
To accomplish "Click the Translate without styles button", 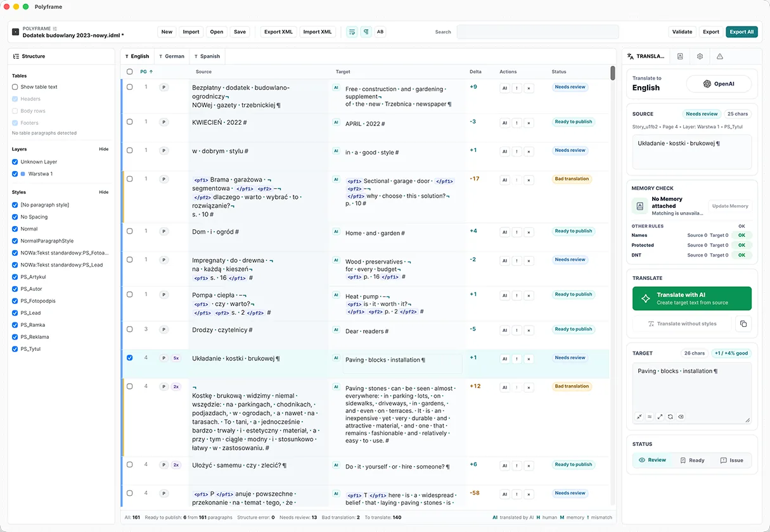I will tap(683, 324).
